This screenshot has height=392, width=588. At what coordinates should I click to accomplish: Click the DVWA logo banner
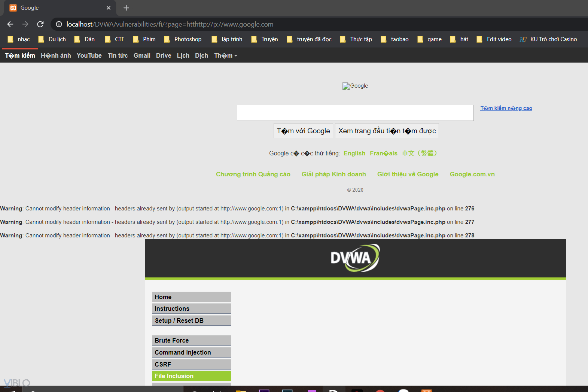click(355, 258)
